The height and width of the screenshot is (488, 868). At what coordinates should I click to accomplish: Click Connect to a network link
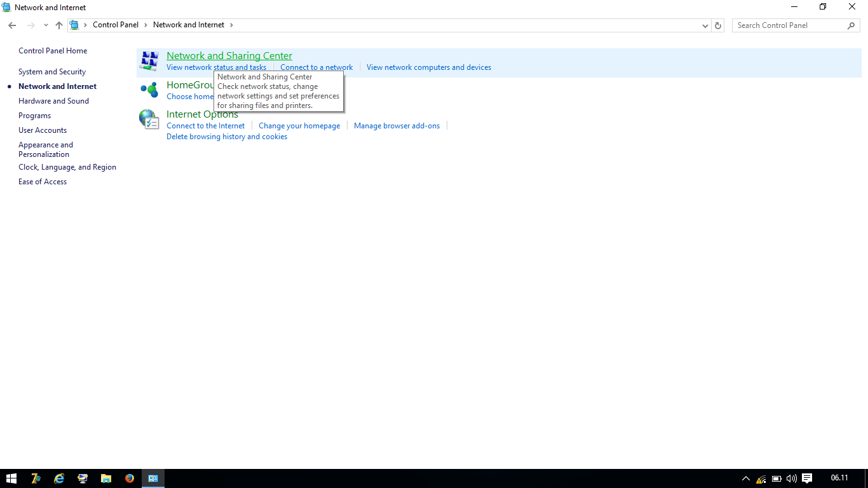316,67
